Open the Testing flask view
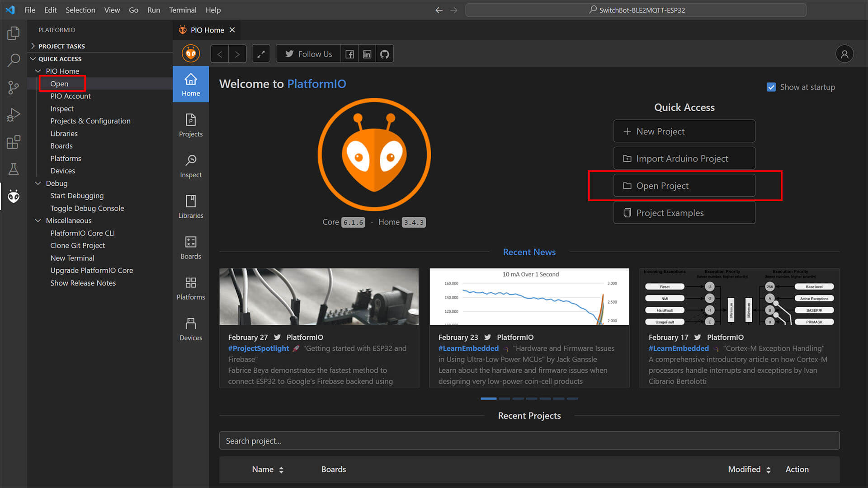 (14, 169)
